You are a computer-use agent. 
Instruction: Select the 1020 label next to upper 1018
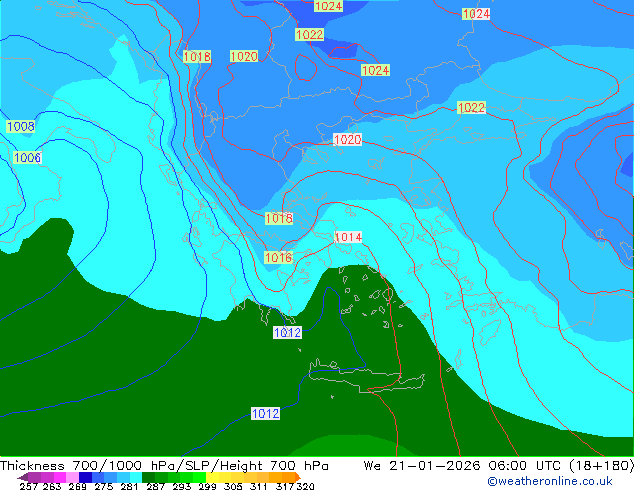click(x=244, y=56)
